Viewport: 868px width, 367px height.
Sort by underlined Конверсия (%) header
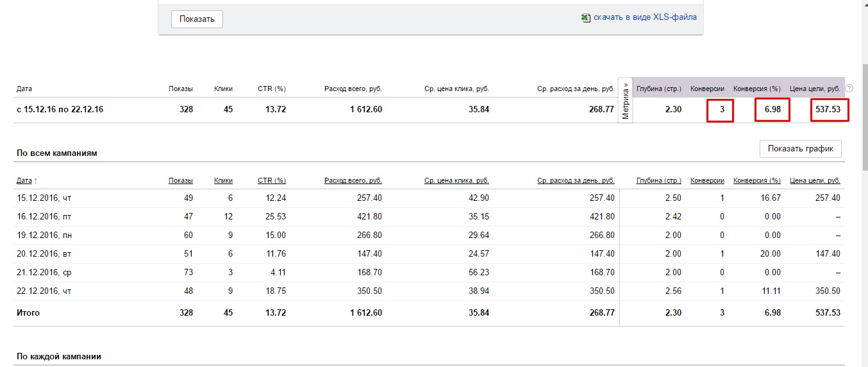pos(757,181)
